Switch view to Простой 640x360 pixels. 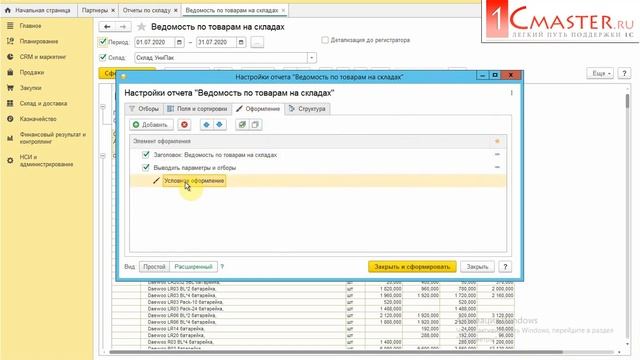[154, 267]
